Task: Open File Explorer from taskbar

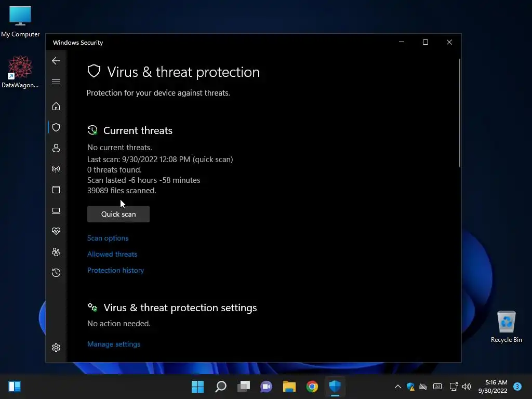Action: click(x=289, y=387)
